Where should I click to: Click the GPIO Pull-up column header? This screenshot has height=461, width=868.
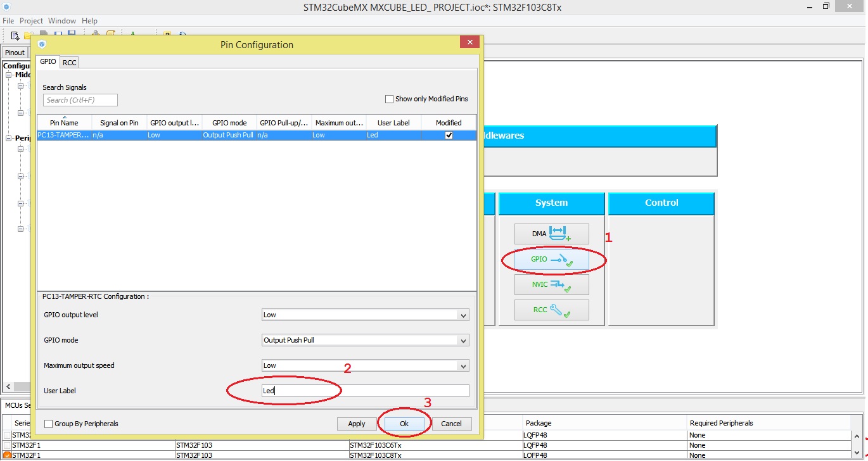(284, 123)
